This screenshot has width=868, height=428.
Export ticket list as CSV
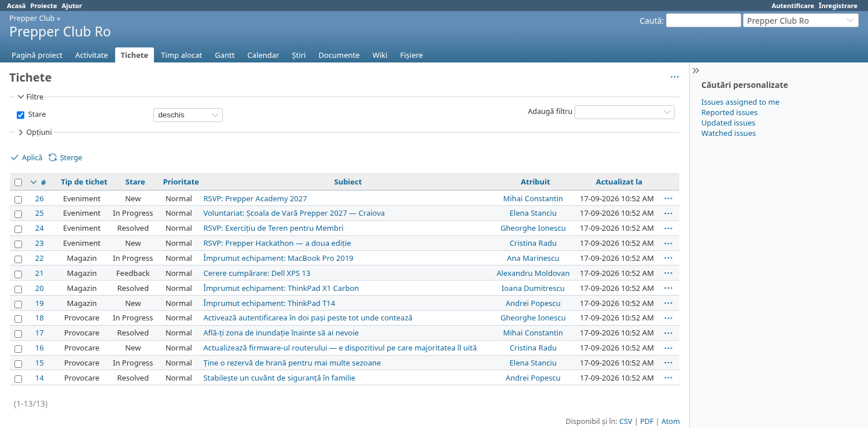click(626, 422)
